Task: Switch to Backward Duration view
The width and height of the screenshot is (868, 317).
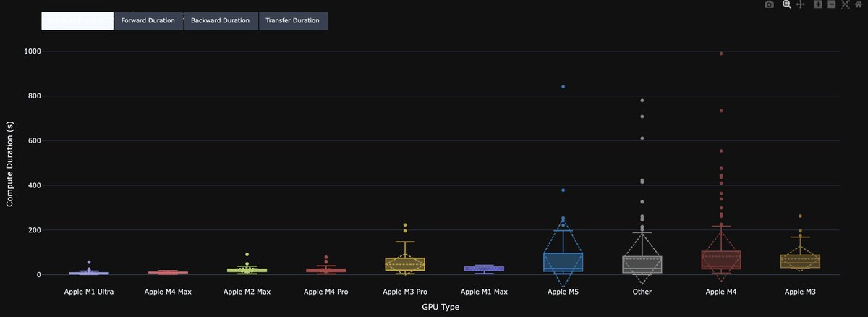Action: (x=221, y=20)
